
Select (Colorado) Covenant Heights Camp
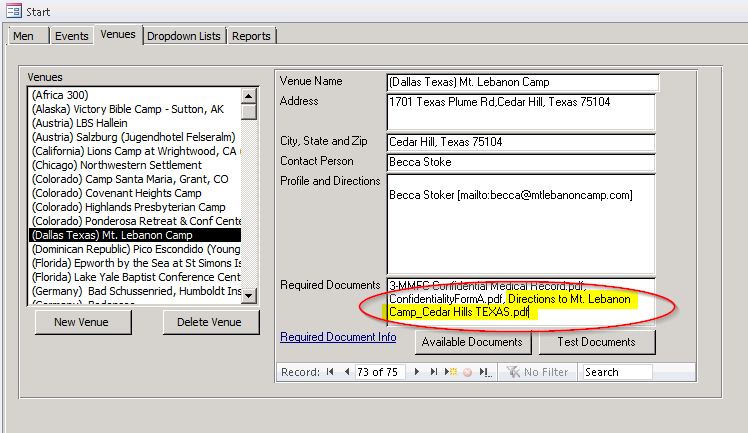tap(135, 193)
